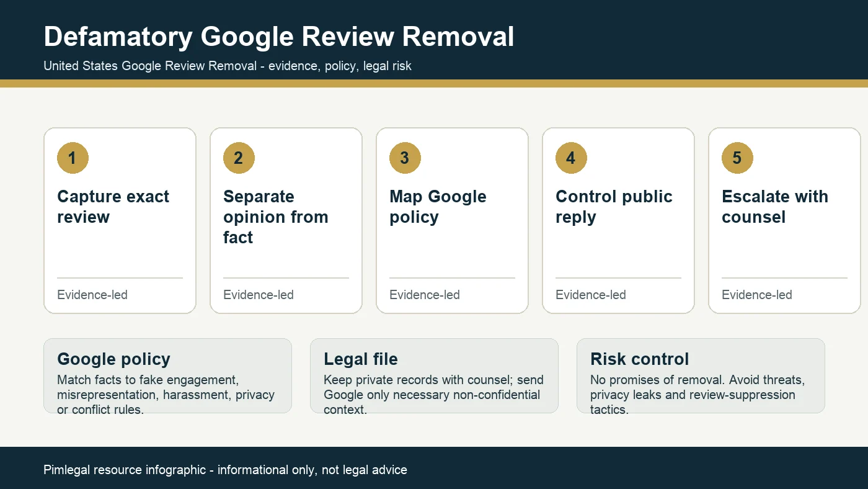Click the number 2 step badge
The height and width of the screenshot is (489, 868).
(x=239, y=158)
